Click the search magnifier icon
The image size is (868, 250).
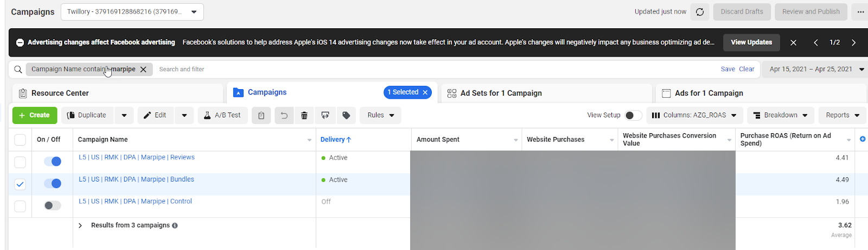point(18,70)
